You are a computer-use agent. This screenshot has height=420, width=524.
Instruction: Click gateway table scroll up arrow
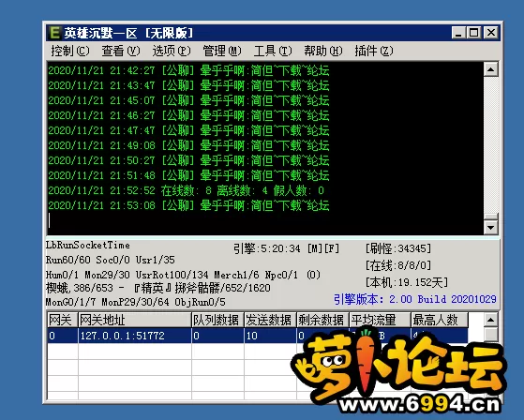pyautogui.click(x=490, y=320)
